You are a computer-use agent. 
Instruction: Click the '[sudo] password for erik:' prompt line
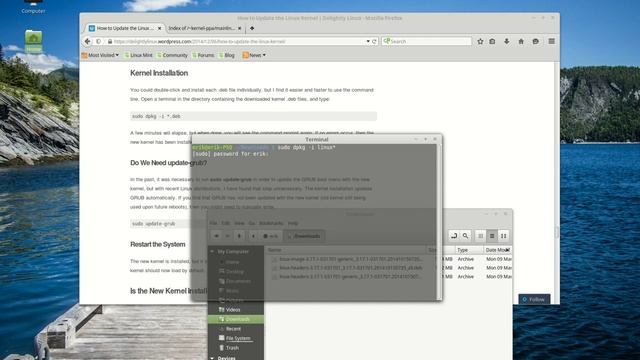pyautogui.click(x=230, y=154)
